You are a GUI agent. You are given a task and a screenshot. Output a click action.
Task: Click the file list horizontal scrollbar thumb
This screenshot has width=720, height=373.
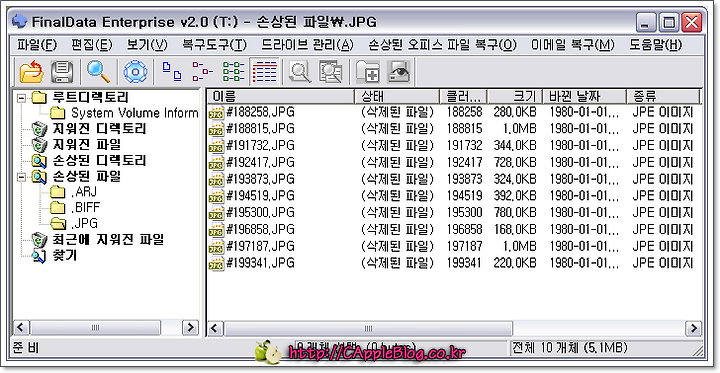pos(368,328)
